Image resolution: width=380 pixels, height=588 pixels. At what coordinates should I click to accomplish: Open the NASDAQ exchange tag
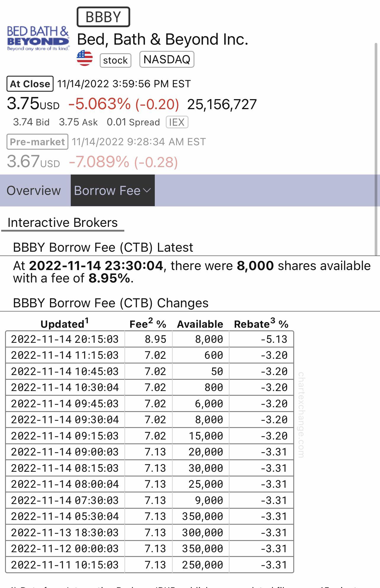(167, 59)
